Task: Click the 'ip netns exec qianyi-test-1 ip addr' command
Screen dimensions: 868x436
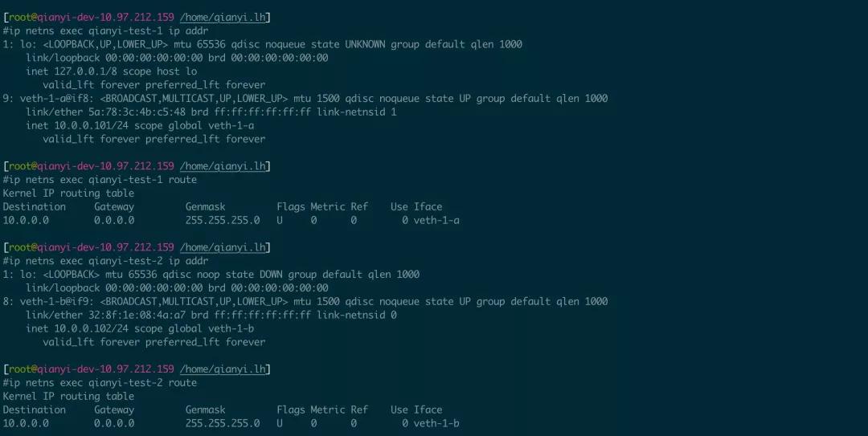Action: coord(106,31)
